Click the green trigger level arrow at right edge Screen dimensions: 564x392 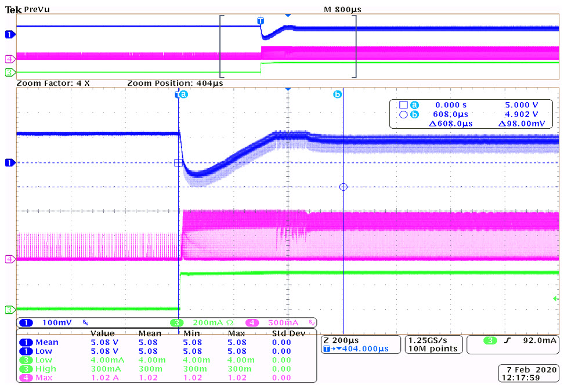point(555,298)
